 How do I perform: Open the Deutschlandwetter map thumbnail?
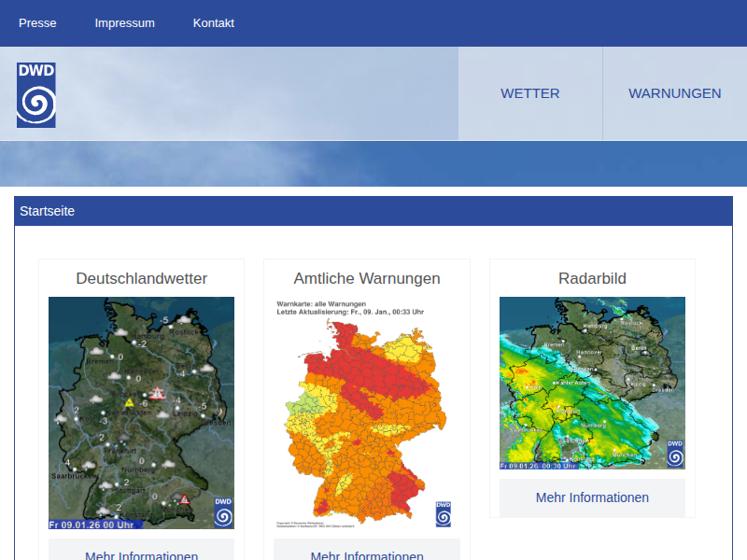141,413
